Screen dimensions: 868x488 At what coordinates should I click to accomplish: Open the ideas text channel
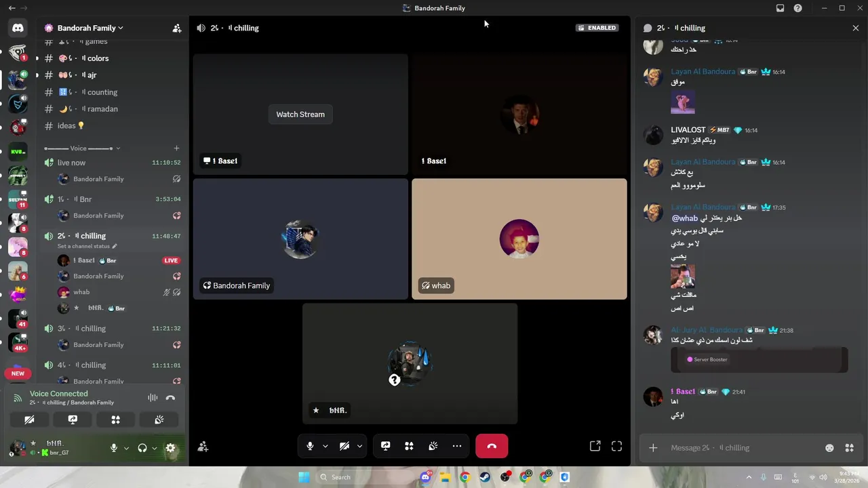[113, 125]
